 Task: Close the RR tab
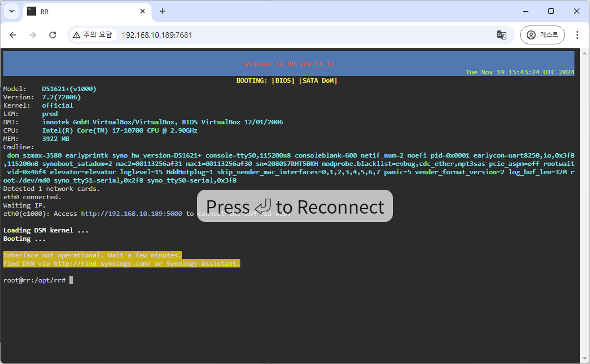pos(143,11)
